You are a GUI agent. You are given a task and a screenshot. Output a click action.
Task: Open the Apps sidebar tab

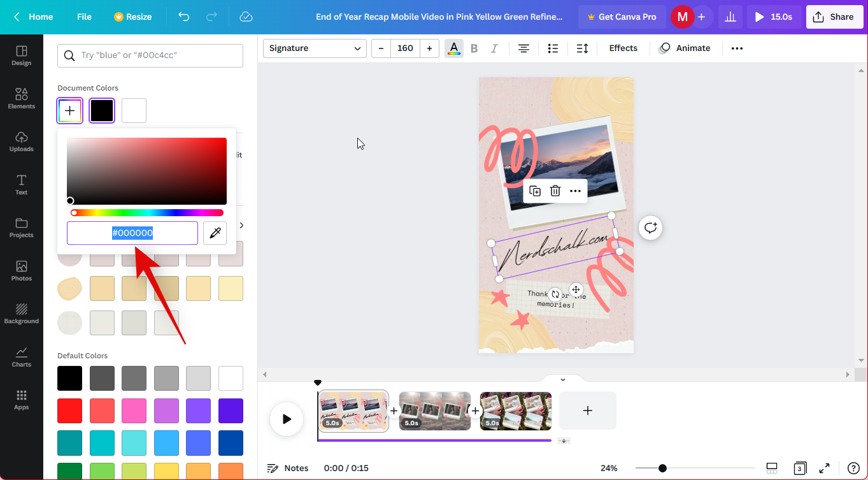tap(21, 399)
